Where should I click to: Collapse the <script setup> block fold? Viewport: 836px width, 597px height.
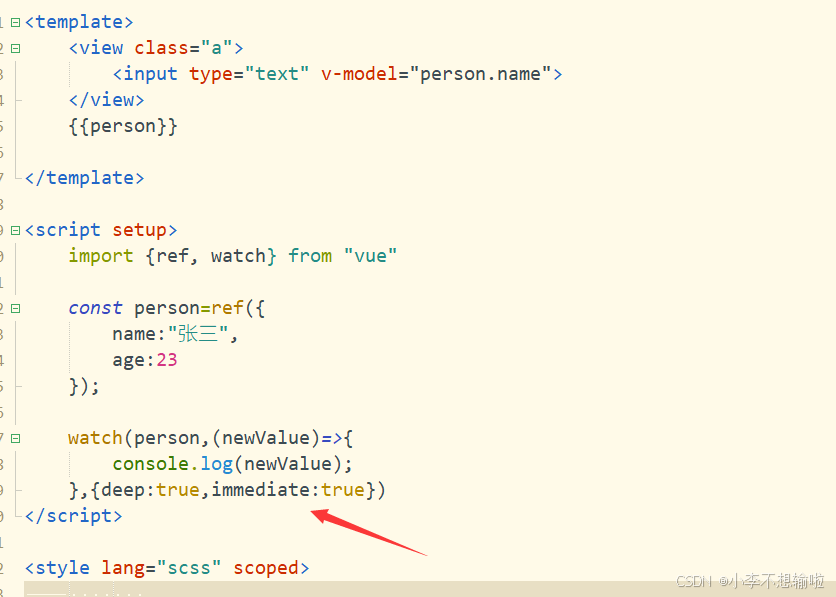(15, 230)
